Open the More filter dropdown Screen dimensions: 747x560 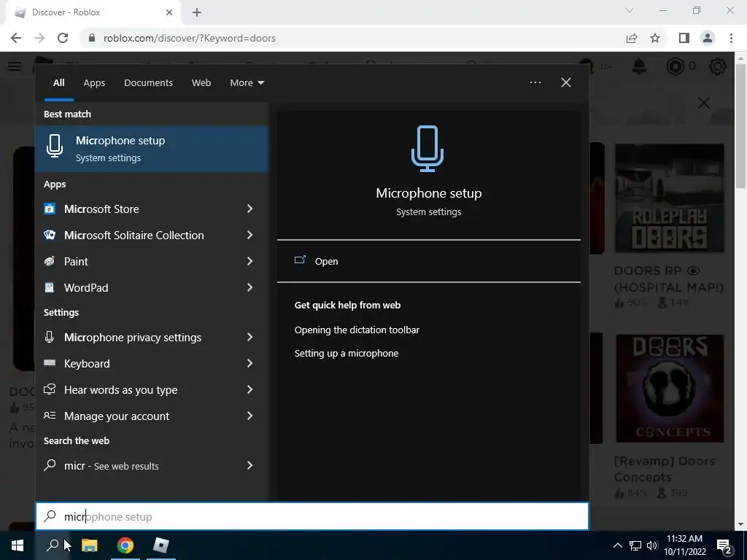247,82
